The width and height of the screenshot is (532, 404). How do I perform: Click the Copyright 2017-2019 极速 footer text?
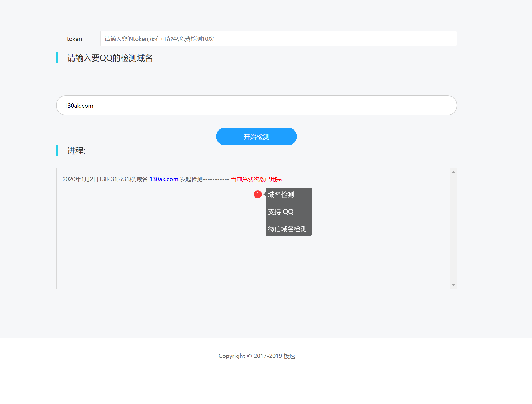(x=256, y=356)
